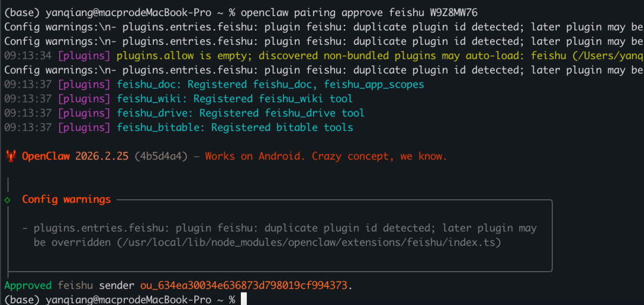Click the timestamp 09:13:34
Screen dimensions: 644x305
pyautogui.click(x=28, y=56)
